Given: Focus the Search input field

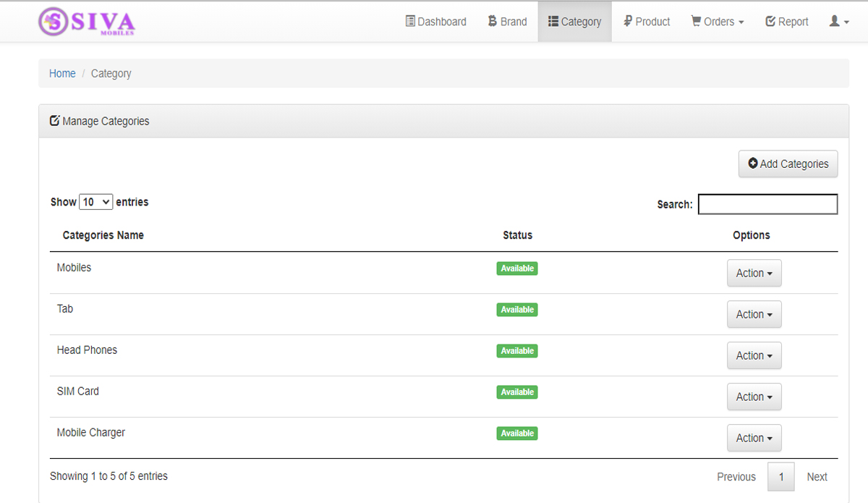Looking at the screenshot, I should point(767,205).
